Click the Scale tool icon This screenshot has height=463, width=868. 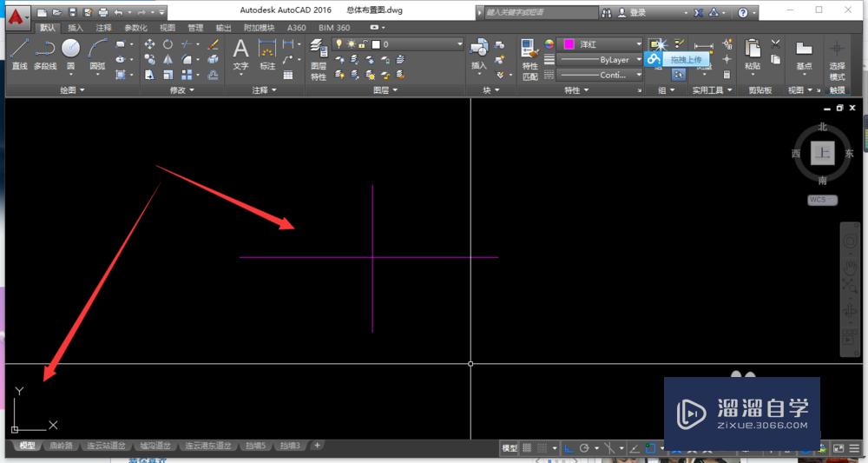168,74
